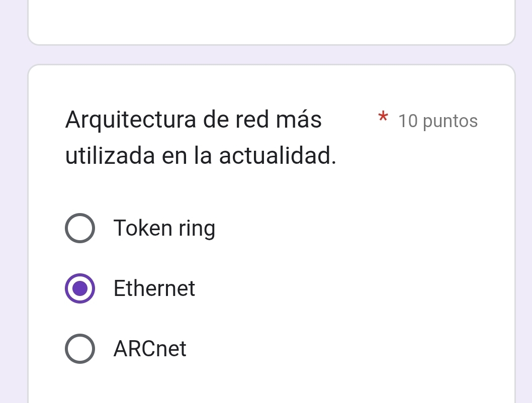Select the Token ring radio button
The width and height of the screenshot is (532, 403).
click(79, 228)
